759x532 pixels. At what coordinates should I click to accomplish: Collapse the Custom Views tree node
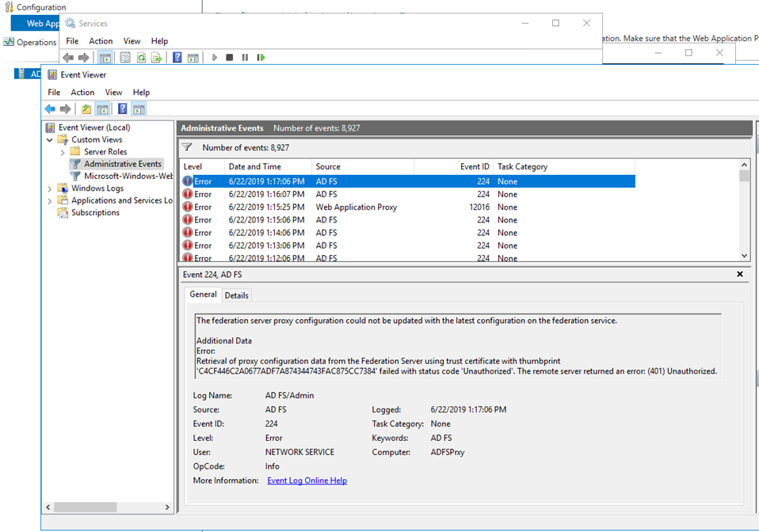click(49, 140)
